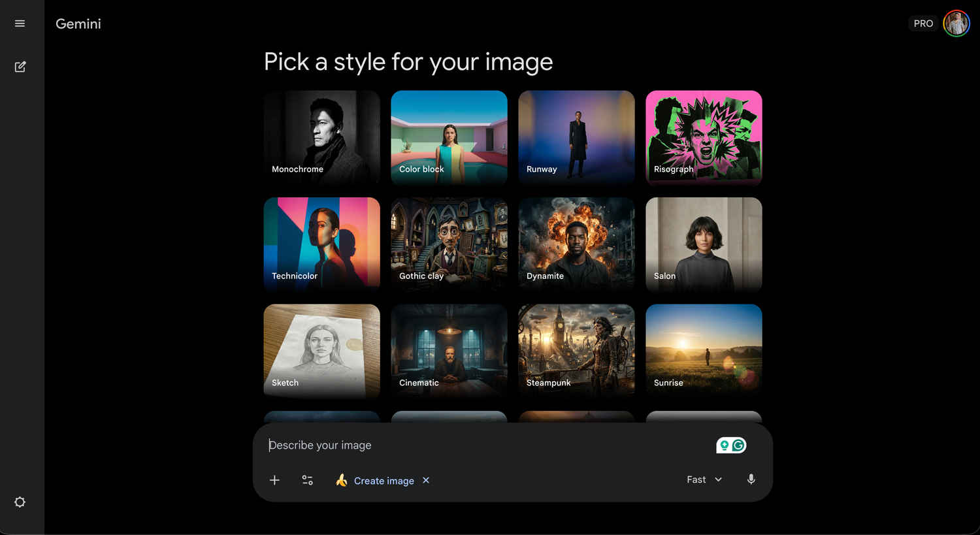Choose the Steampunk style card
The width and height of the screenshot is (980, 535).
576,351
